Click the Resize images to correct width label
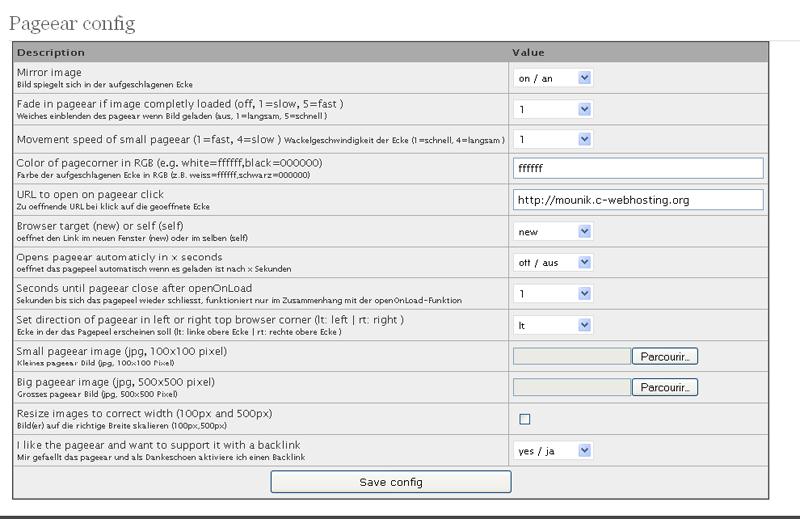Image resolution: width=800 pixels, height=519 pixels. 144,413
